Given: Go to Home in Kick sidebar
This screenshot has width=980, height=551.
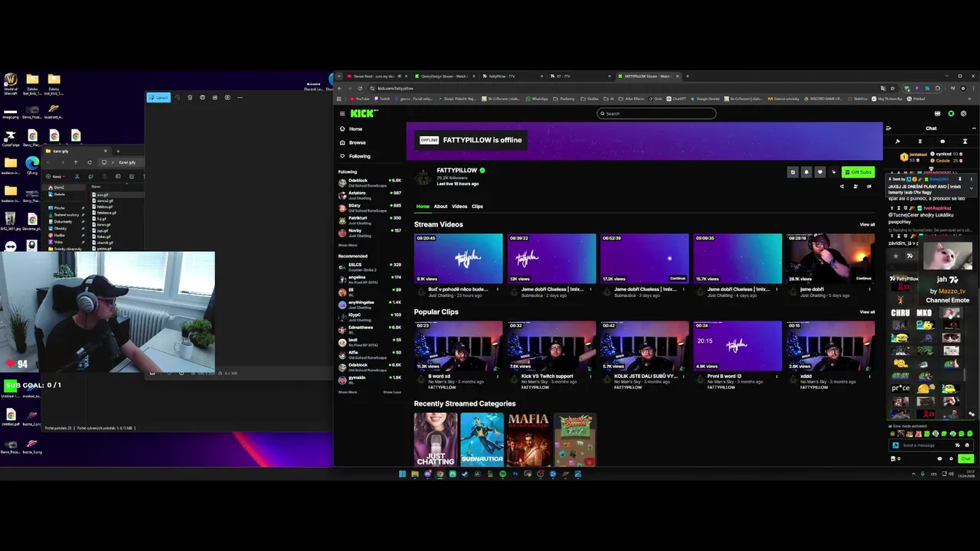Looking at the screenshot, I should [x=355, y=129].
